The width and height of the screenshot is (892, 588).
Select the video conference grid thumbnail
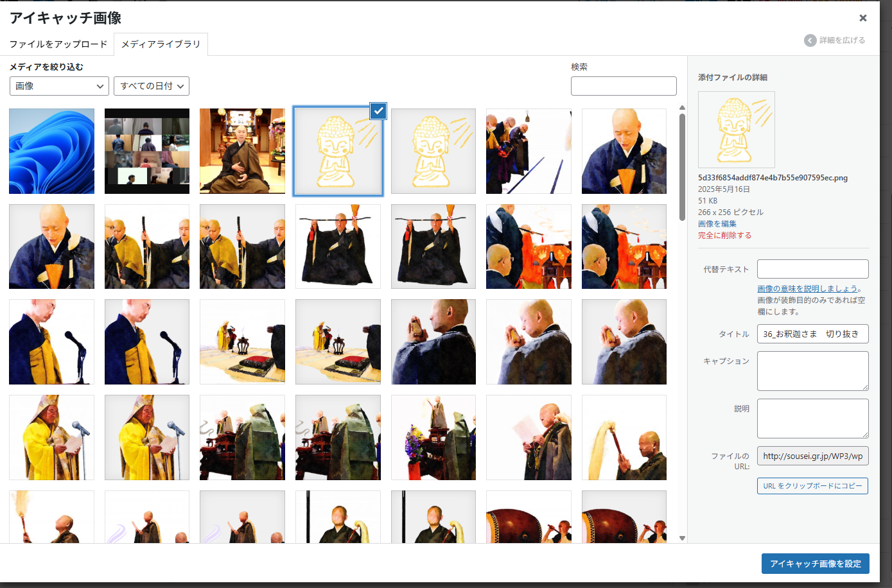click(147, 151)
